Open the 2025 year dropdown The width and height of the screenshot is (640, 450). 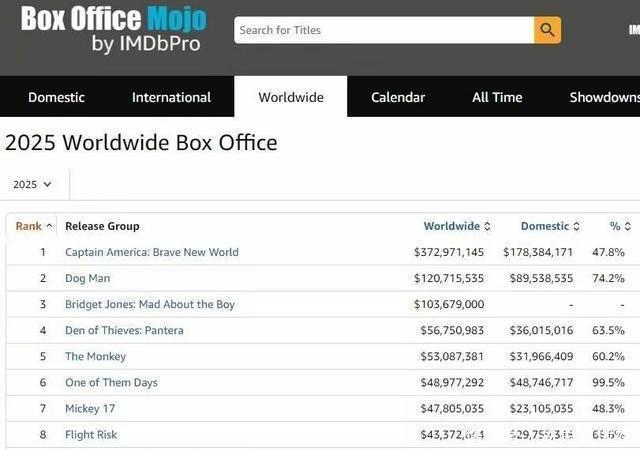(x=32, y=184)
